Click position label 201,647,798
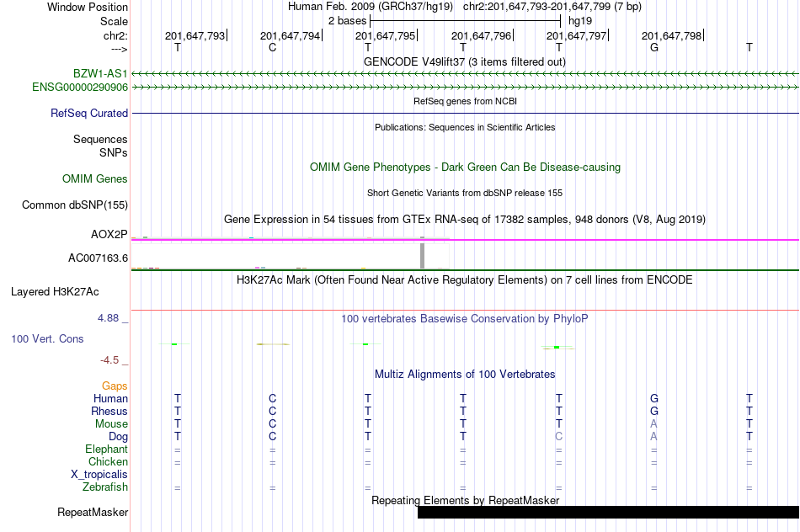Image resolution: width=800 pixels, height=532 pixels. click(671, 35)
